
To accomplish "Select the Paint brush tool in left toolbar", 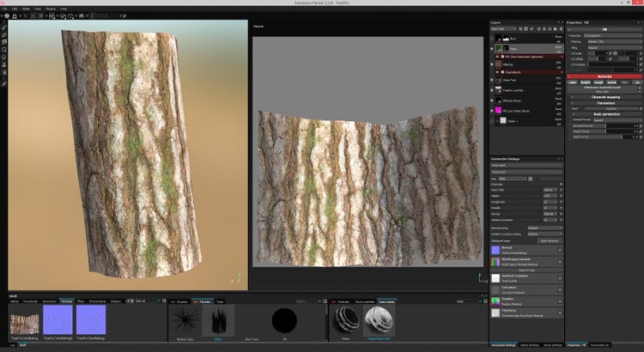I will pyautogui.click(x=4, y=26).
